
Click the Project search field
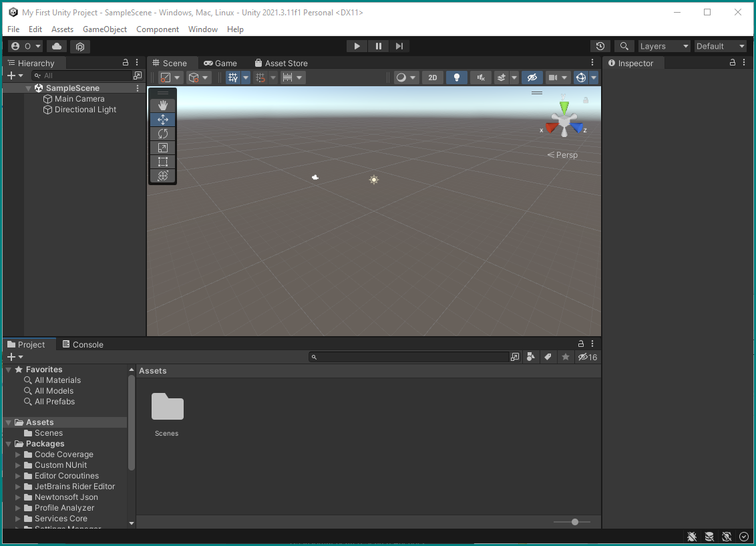[x=409, y=357]
